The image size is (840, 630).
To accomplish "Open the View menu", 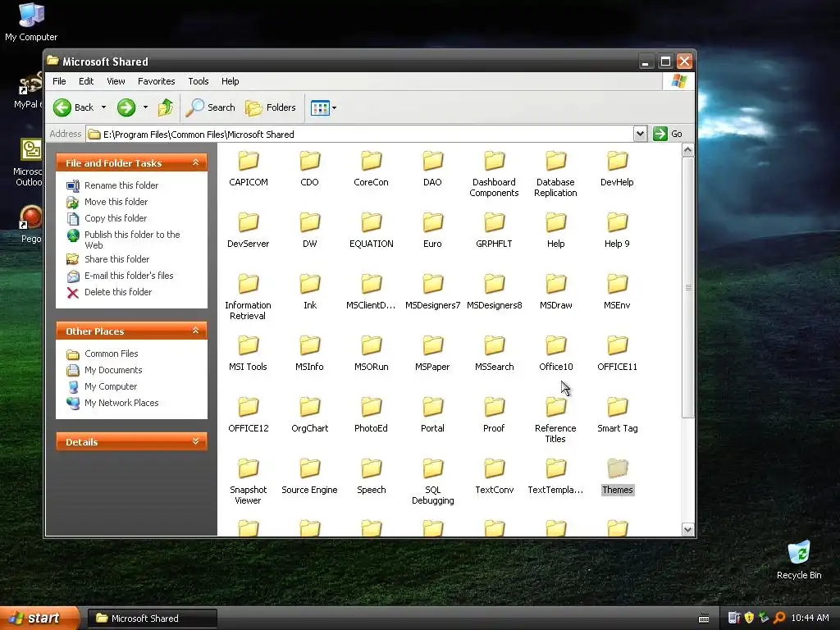I will (116, 81).
